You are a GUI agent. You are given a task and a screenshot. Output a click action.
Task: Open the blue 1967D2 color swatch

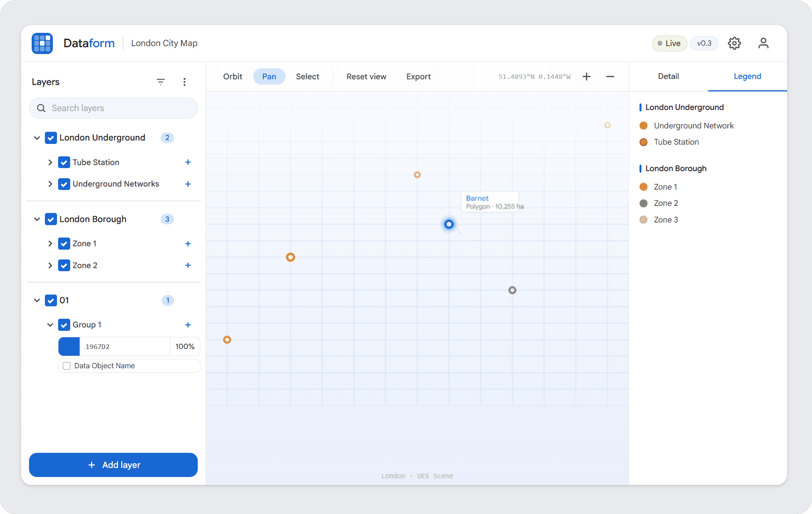[69, 347]
